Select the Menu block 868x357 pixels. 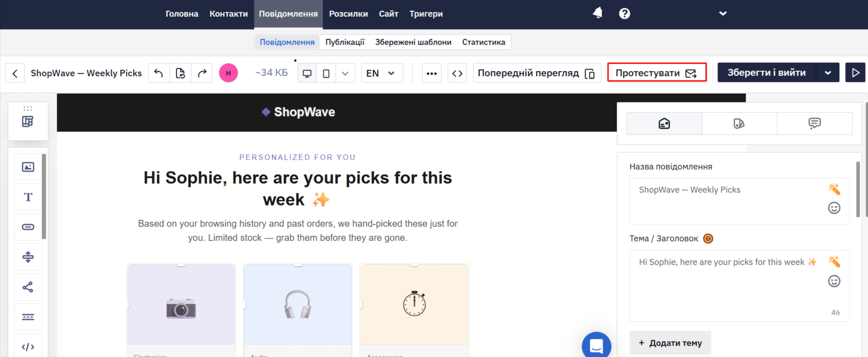click(x=28, y=317)
